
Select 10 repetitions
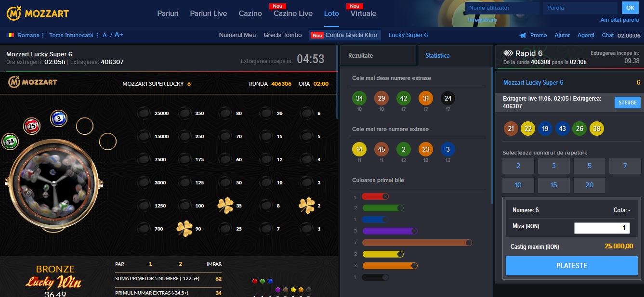(518, 185)
